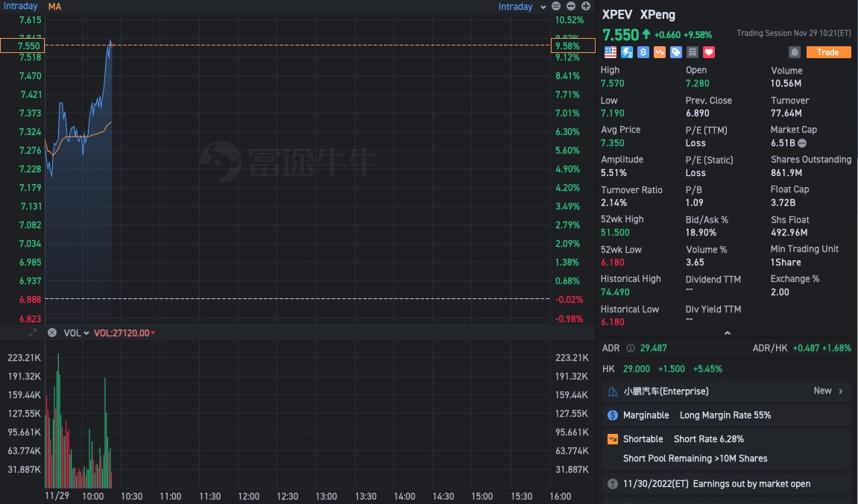858x504 pixels.
Task: Open the 11/30/2022 earnings notice
Action: 727,484
